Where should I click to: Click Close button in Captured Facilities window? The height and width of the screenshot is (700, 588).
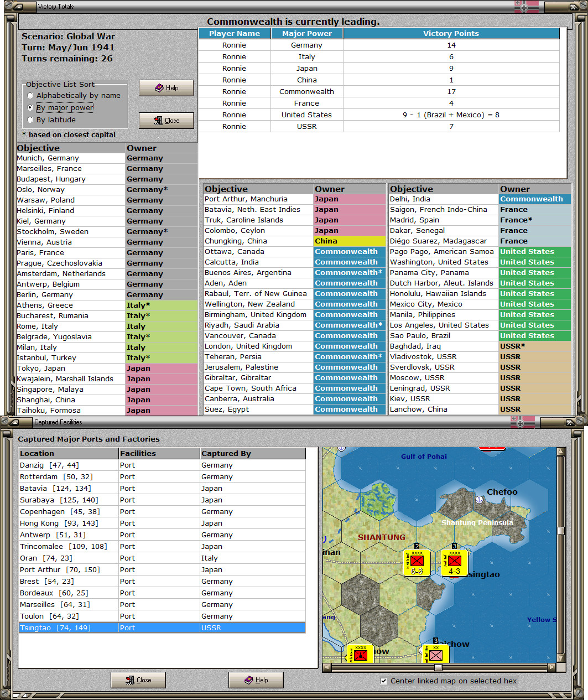pos(138,680)
